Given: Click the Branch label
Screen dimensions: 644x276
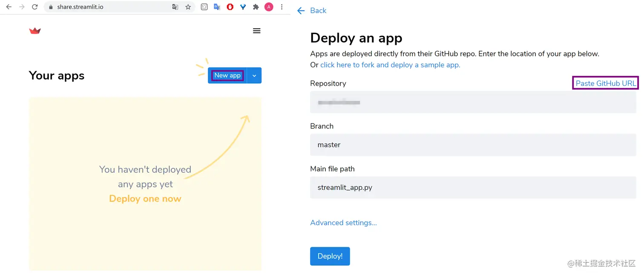Looking at the screenshot, I should click(x=322, y=126).
